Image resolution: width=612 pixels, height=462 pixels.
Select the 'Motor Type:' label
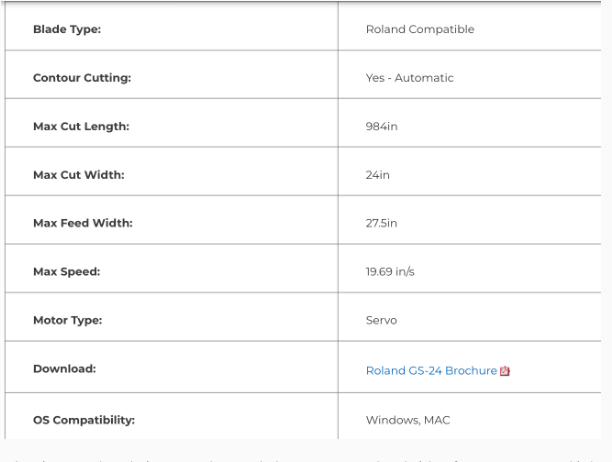click(68, 320)
